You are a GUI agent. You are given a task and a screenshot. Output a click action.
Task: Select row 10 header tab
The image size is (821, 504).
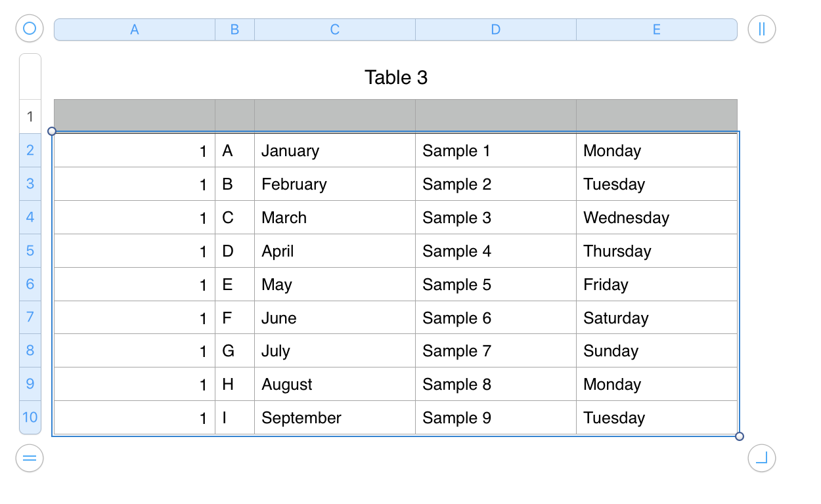coord(30,417)
